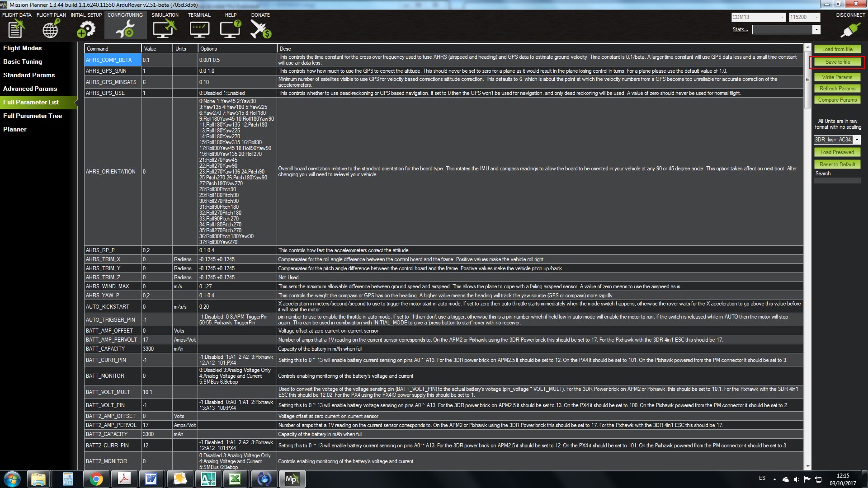Click the parameter Search field
The height and width of the screenshot is (488, 868).
pyautogui.click(x=837, y=180)
